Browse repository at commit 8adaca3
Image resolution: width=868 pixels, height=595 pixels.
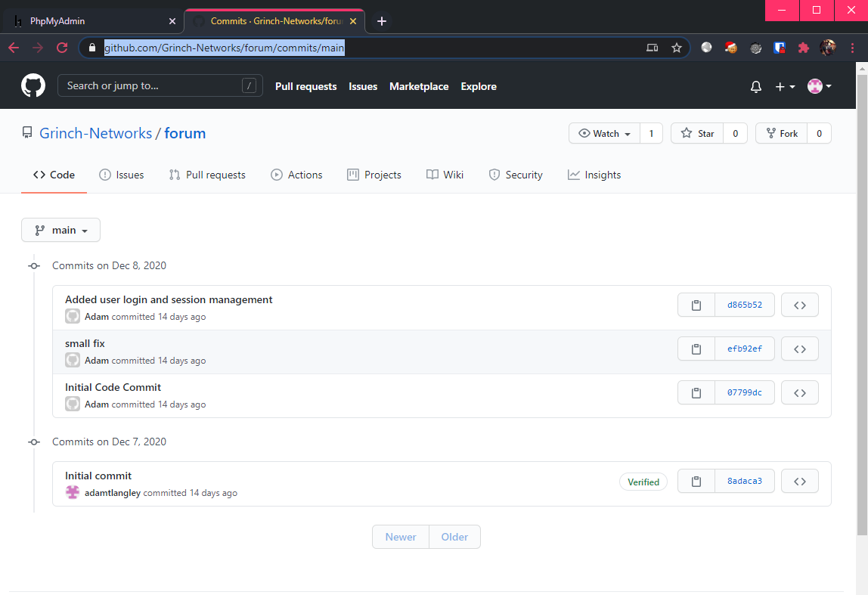click(799, 481)
